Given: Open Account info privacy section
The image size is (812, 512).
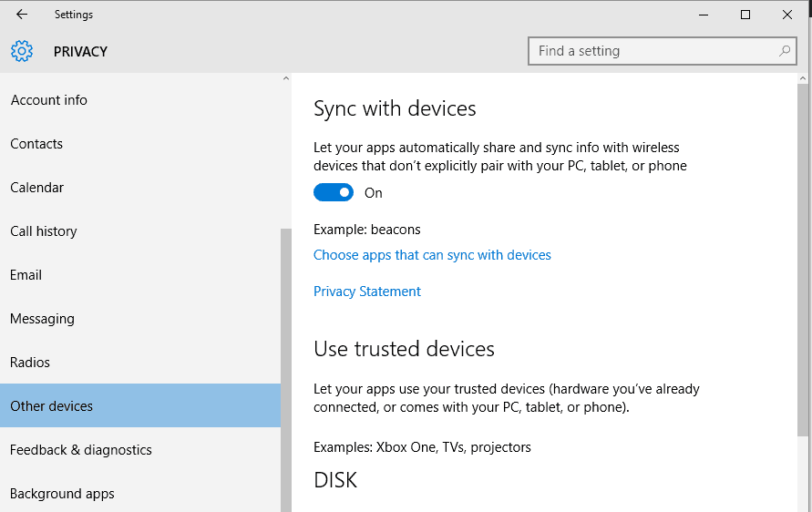Looking at the screenshot, I should pos(49,100).
